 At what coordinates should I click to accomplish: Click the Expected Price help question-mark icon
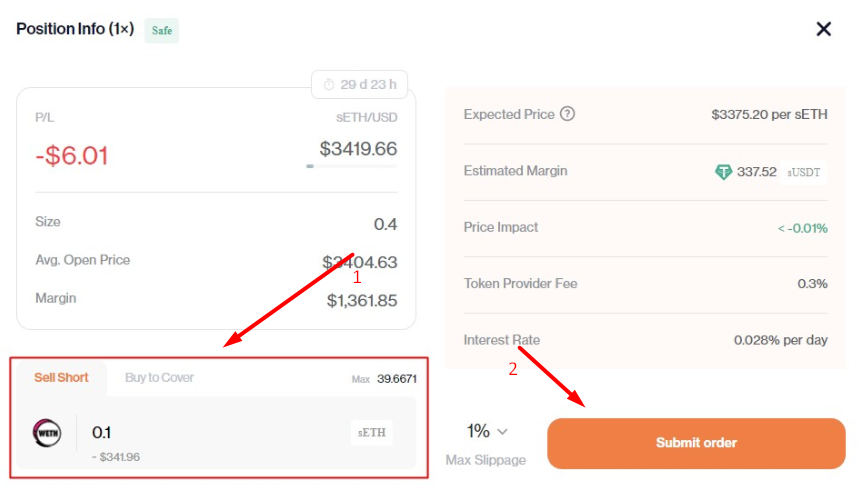click(568, 114)
